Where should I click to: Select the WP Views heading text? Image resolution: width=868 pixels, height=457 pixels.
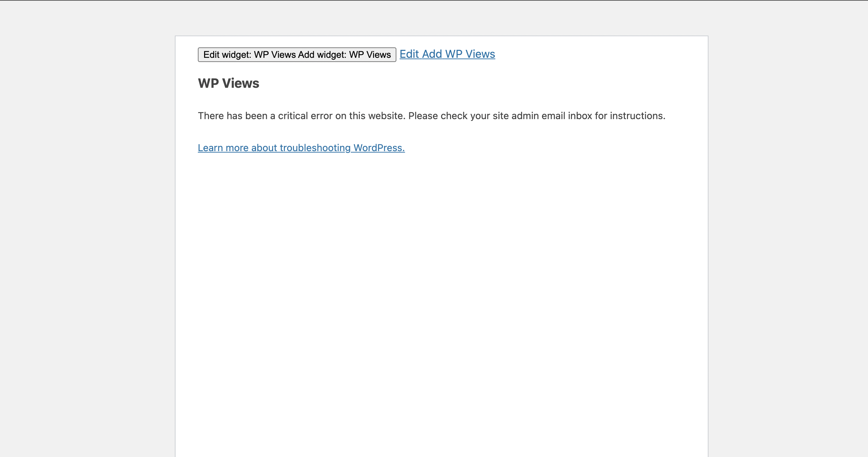pos(228,83)
